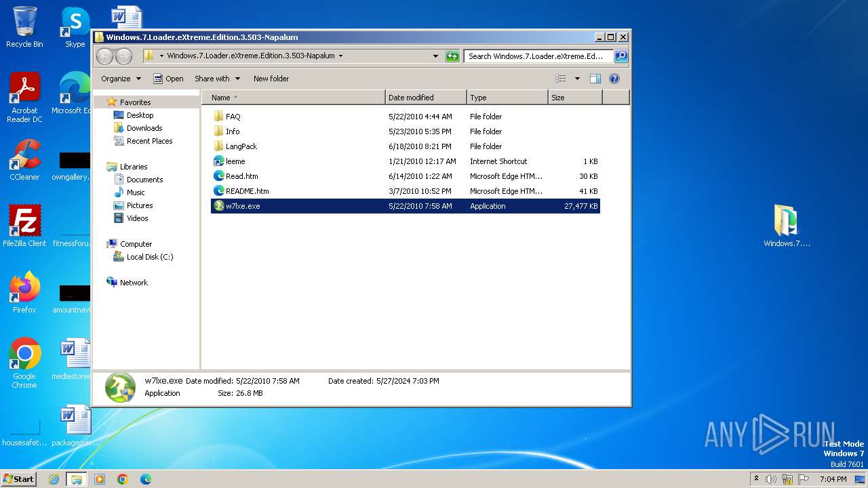Click Open in the toolbar
The width and height of the screenshot is (868, 488).
[168, 79]
